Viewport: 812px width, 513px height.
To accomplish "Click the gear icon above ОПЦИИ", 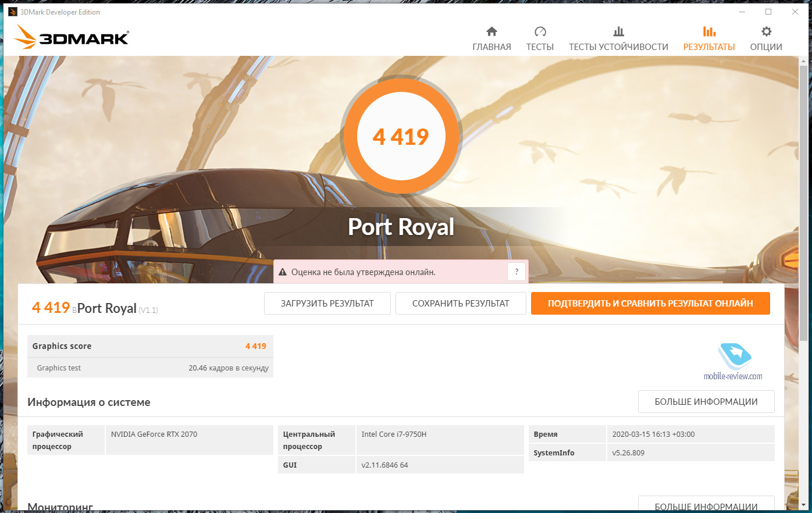I will pos(766,31).
